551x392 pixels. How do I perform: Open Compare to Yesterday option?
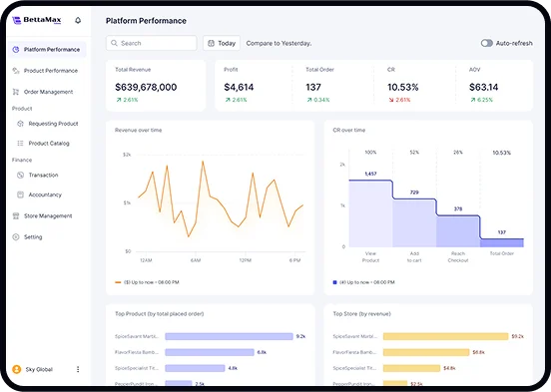tap(278, 43)
